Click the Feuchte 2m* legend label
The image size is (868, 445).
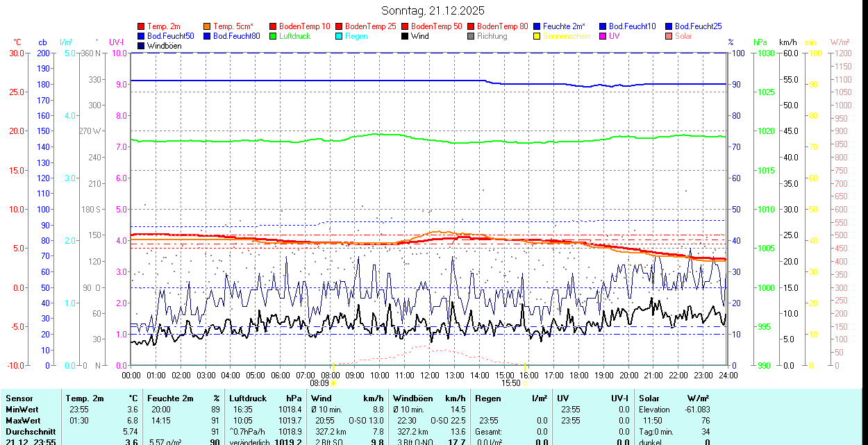(x=564, y=26)
